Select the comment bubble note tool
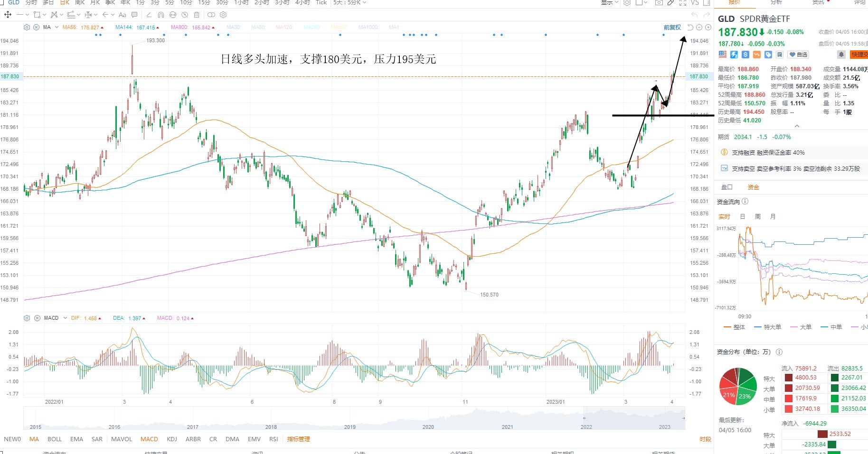Image resolution: width=868 pixels, height=454 pixels. pos(134,15)
